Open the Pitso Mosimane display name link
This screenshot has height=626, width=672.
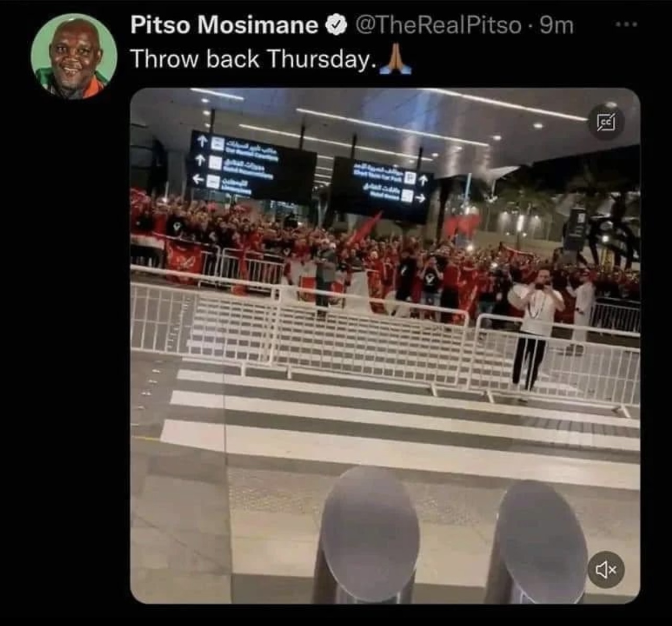tap(224, 25)
